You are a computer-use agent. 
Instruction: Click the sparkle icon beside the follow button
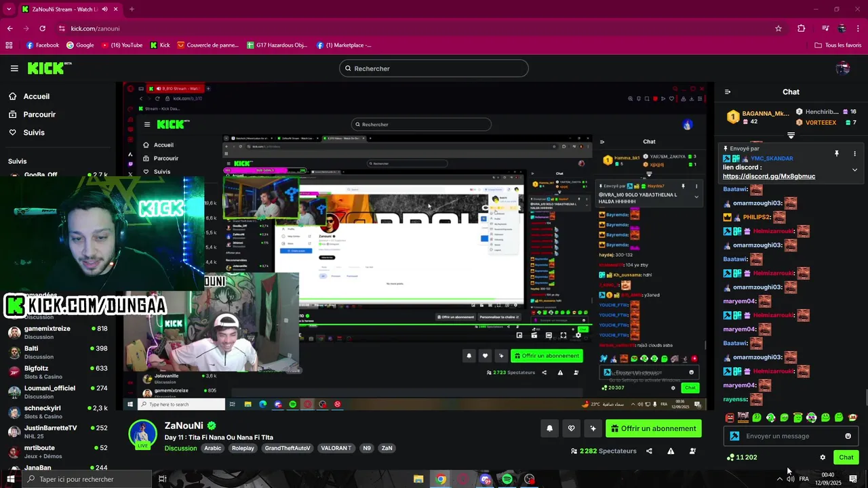point(593,428)
